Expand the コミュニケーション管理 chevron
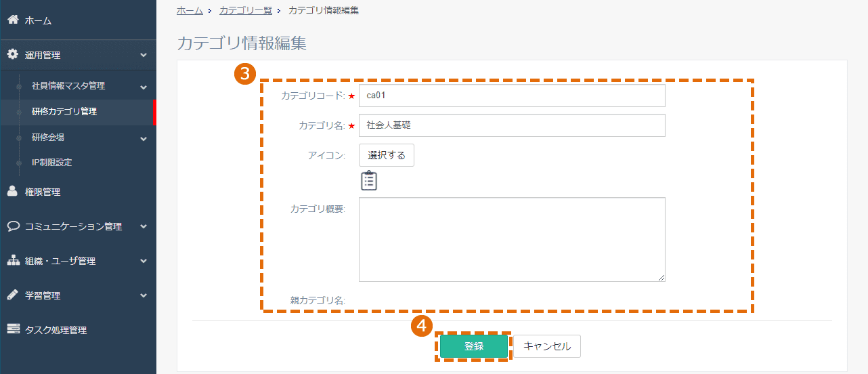 pos(144,226)
